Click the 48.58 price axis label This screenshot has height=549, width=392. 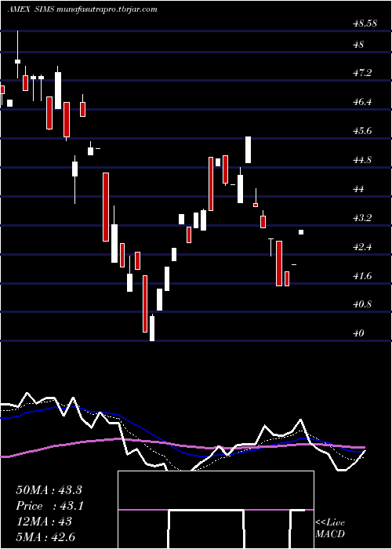[365, 24]
